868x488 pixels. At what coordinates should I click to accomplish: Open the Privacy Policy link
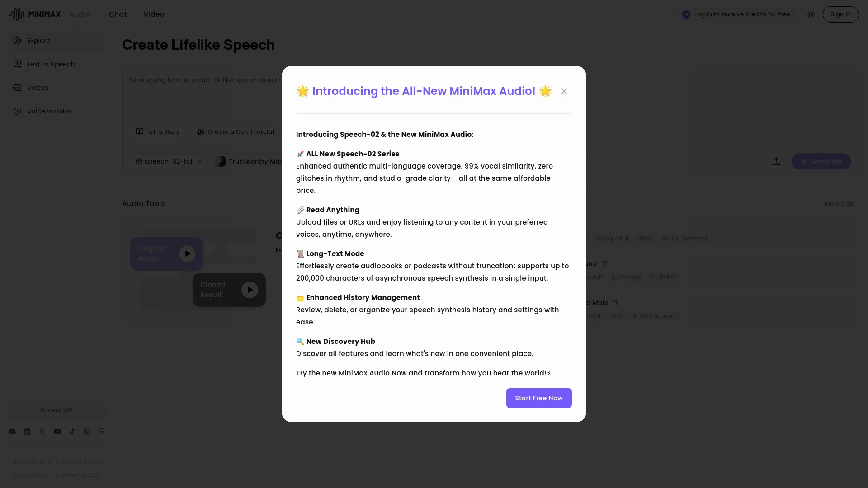(x=31, y=475)
